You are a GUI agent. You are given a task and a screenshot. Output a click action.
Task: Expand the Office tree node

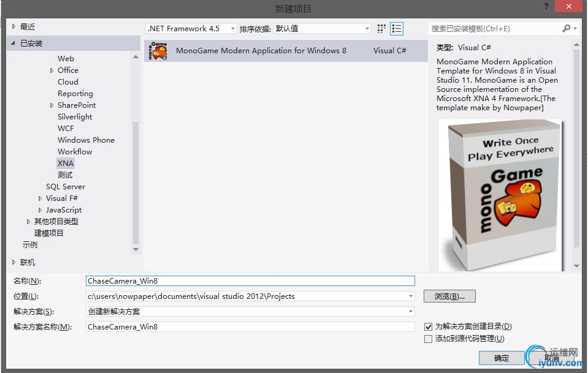(52, 70)
